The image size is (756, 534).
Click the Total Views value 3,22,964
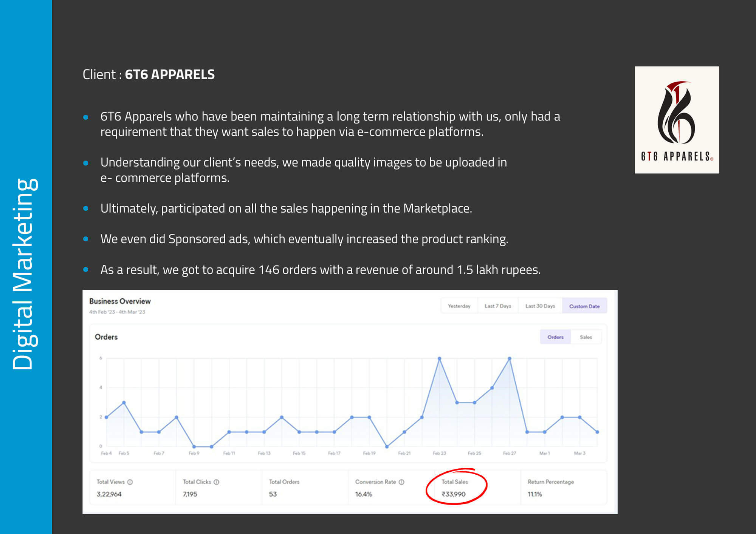click(109, 494)
